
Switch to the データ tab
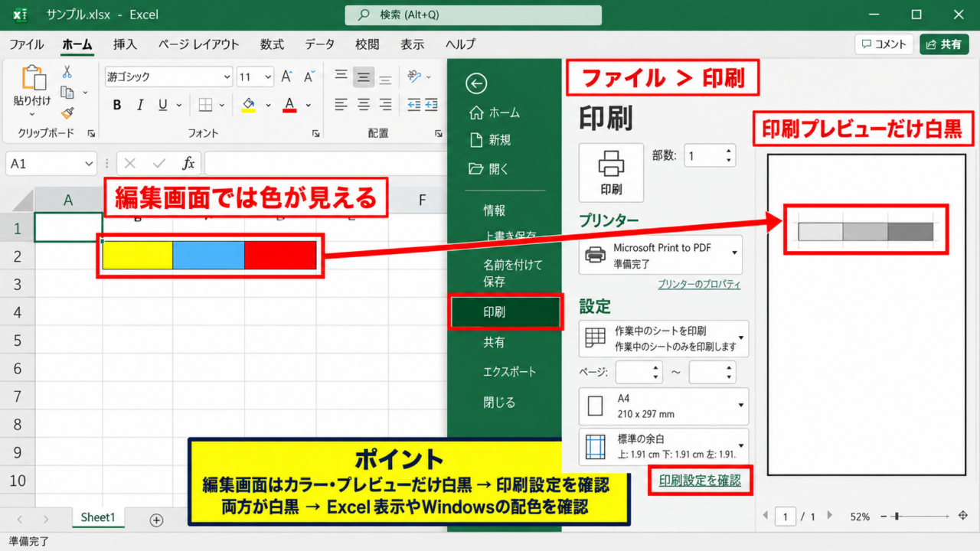click(x=319, y=44)
